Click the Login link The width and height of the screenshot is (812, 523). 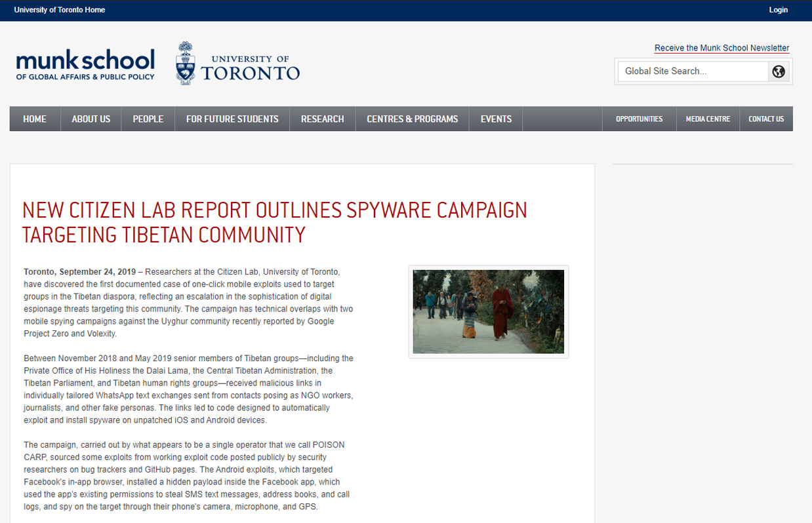point(778,10)
